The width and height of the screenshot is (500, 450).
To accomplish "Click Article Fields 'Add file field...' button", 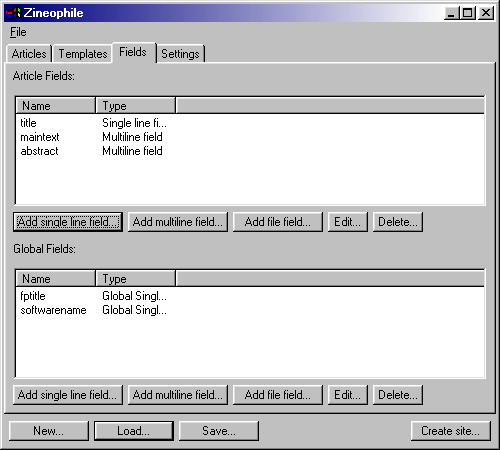I will [278, 222].
